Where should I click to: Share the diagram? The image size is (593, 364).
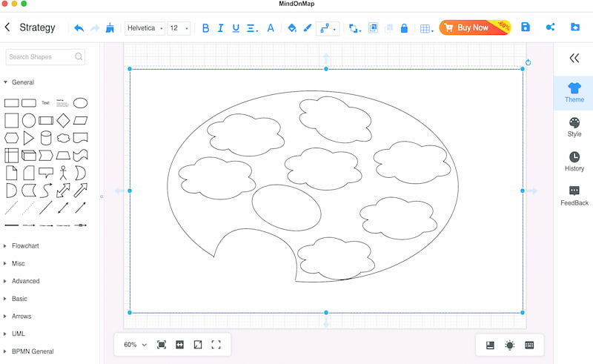pyautogui.click(x=550, y=27)
